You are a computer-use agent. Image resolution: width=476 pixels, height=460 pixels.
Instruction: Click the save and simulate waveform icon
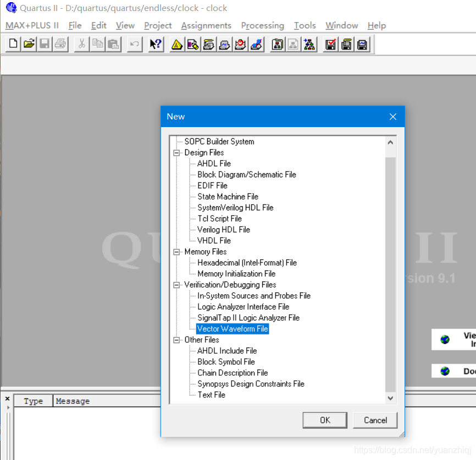coord(362,45)
